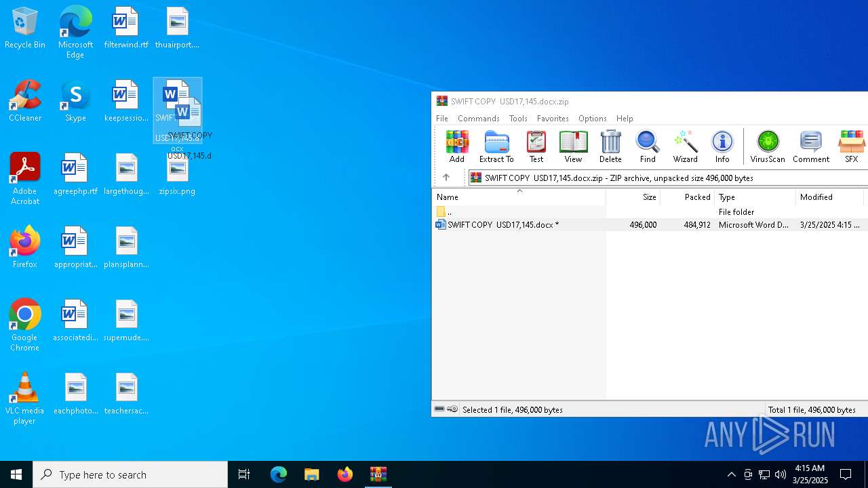The height and width of the screenshot is (488, 868).
Task: Click the archive path address field
Action: tap(668, 178)
